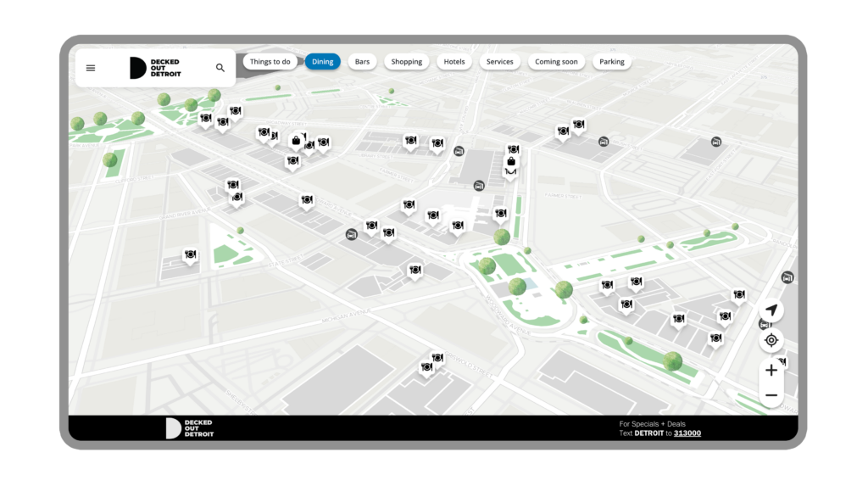Zoom out with the minus button
Image resolution: width=868 pixels, height=486 pixels.
771,395
